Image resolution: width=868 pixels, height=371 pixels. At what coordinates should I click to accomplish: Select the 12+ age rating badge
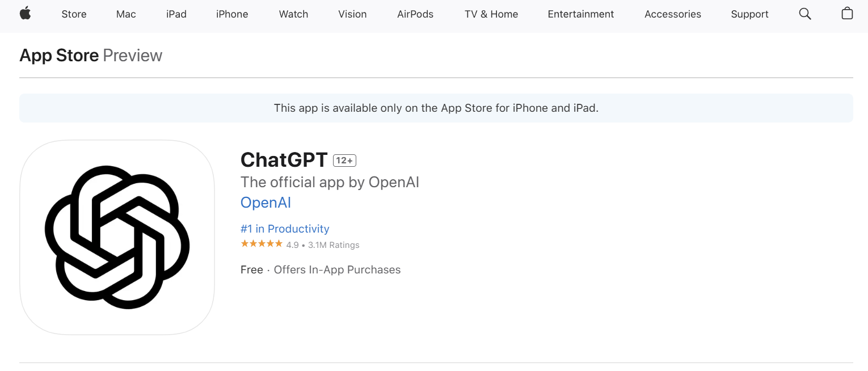click(x=344, y=161)
